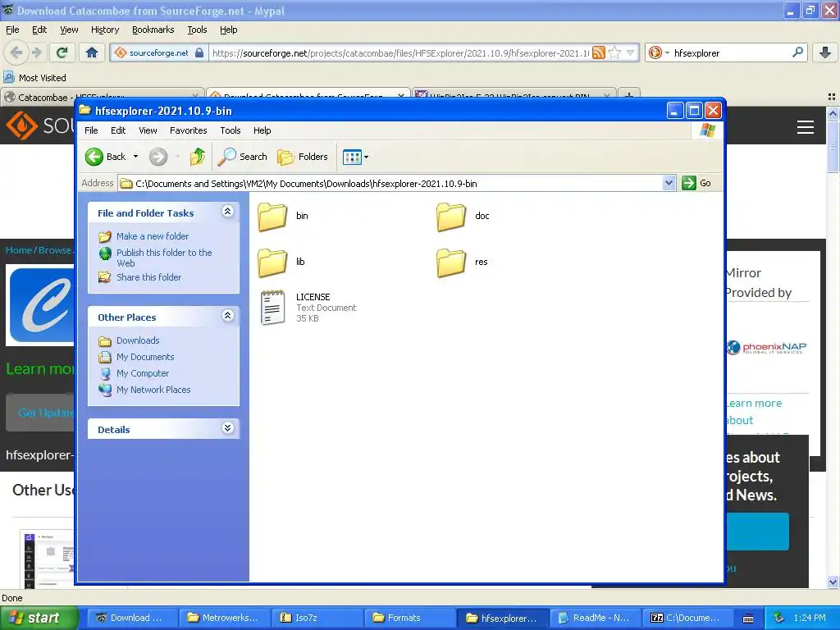This screenshot has width=840, height=630.
Task: Click the browser back arrow
Action: point(16,52)
